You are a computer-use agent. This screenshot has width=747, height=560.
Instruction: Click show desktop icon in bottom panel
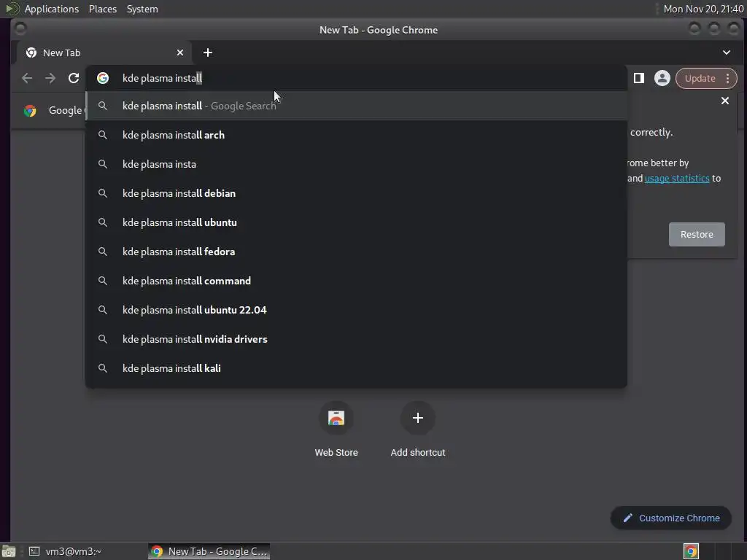pyautogui.click(x=9, y=551)
